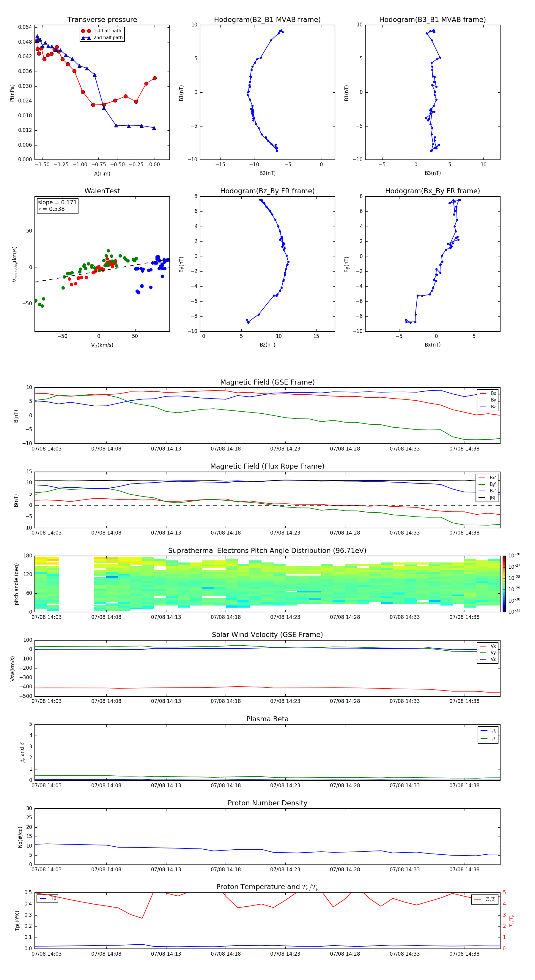Click the B2(nT) x-axis label
Image resolution: width=535 pixels, height=980 pixels.
pyautogui.click(x=267, y=173)
